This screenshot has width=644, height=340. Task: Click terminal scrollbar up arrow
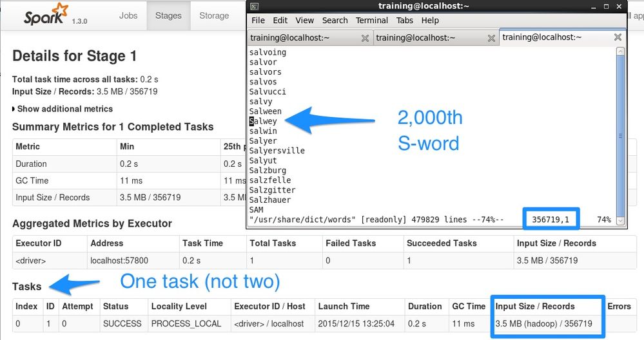[620, 52]
